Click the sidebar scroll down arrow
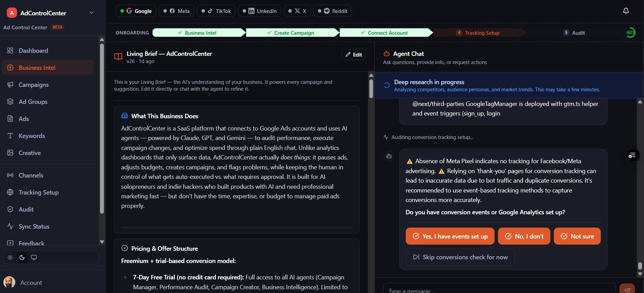This screenshot has height=293, width=644. pos(102,242)
